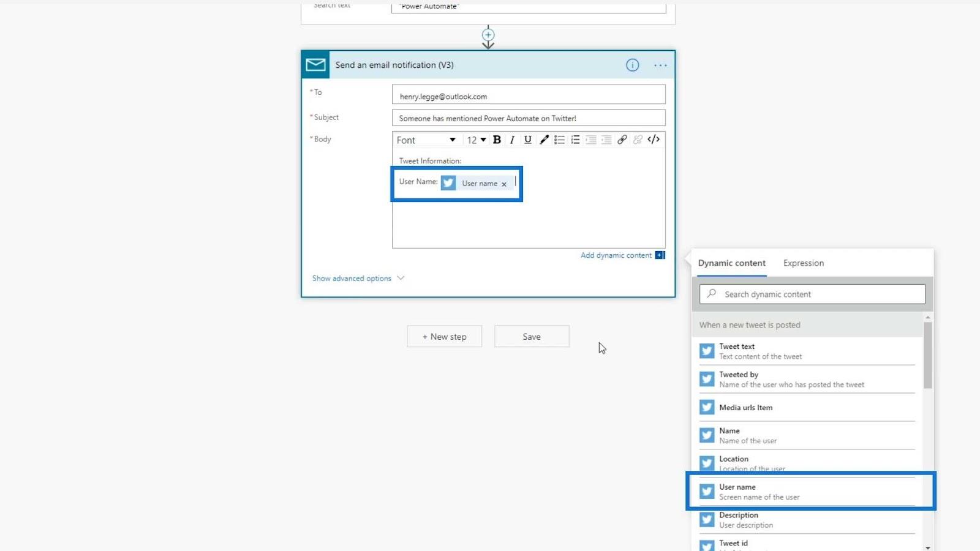Viewport: 980px width, 551px height.
Task: Select Tweet id dynamic content
Action: [x=807, y=544]
